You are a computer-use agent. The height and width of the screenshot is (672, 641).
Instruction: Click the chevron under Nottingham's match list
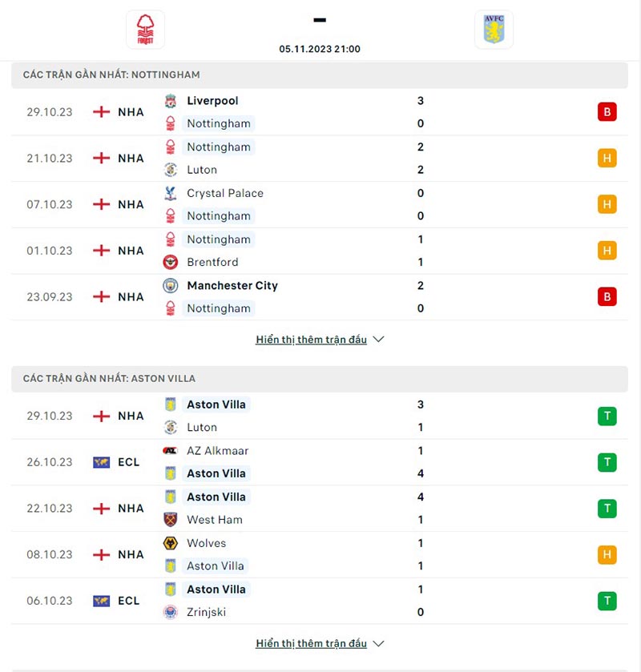377,340
